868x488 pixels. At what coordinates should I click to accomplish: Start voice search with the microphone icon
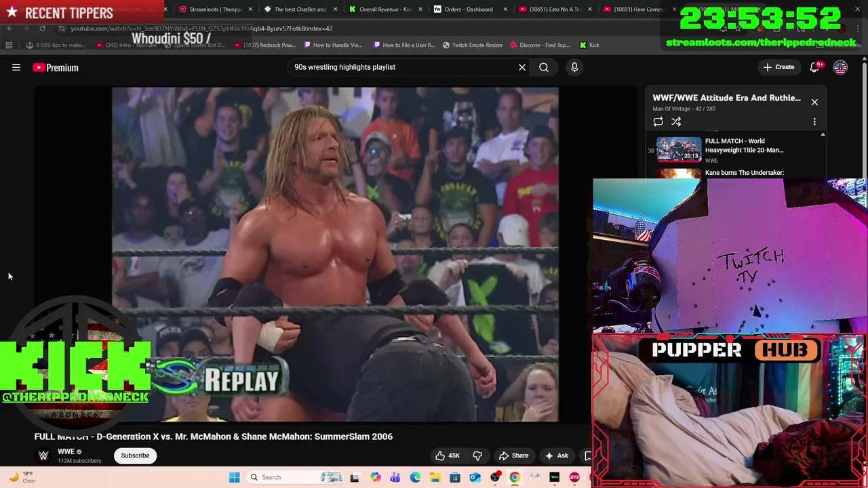pos(574,67)
